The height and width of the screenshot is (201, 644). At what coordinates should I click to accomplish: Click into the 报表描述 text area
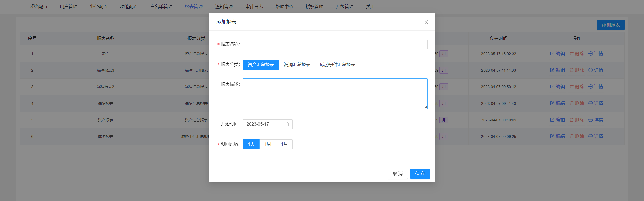[x=335, y=93]
